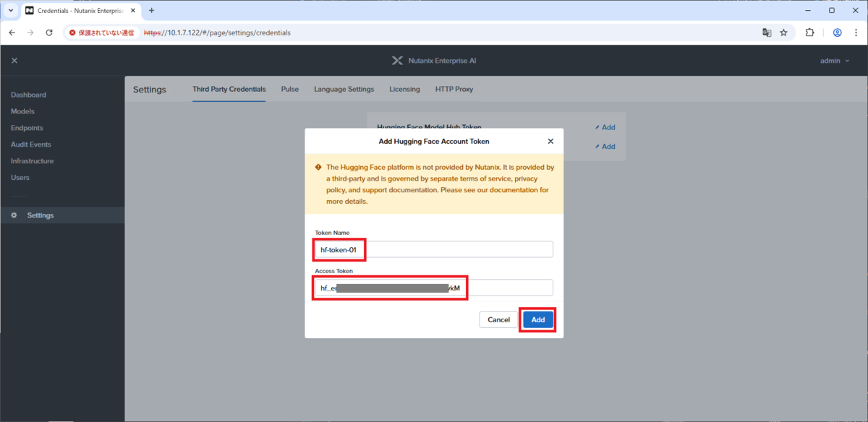This screenshot has width=868, height=422.
Task: Click the pencil icon beside first Add
Action: (597, 127)
